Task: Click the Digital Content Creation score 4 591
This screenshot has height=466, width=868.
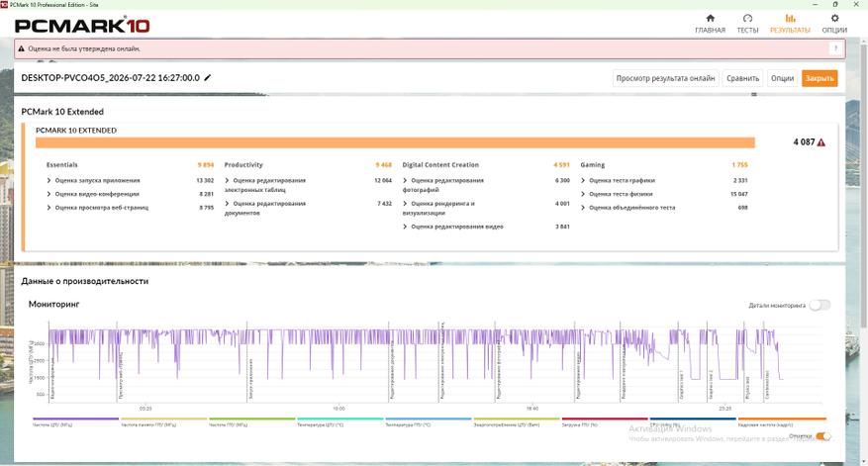Action: 561,165
